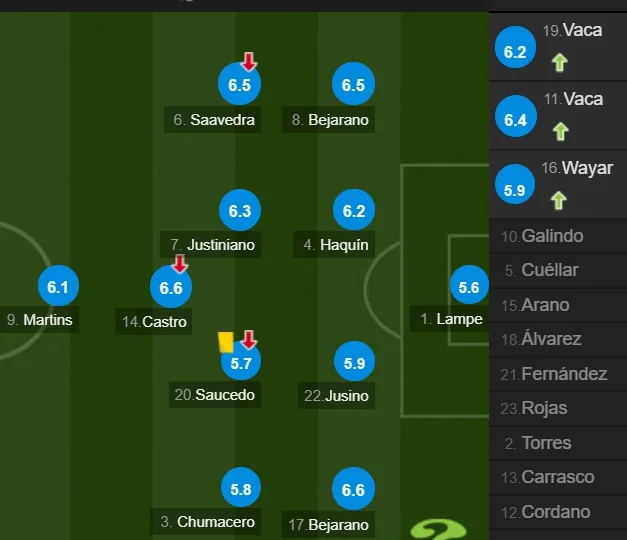Click Castro's red substituted-off arrow
The height and width of the screenshot is (540, 627).
[180, 264]
